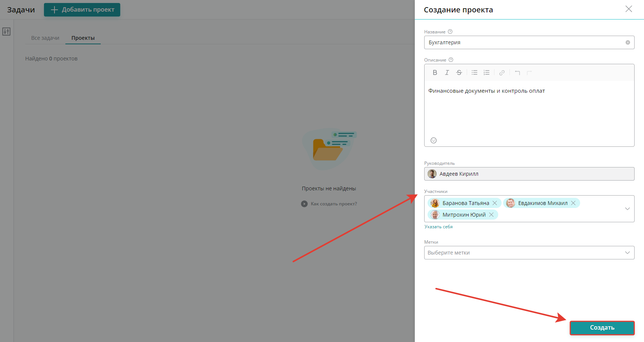
Task: Click the Создание проекта panel title
Action: coord(458,10)
